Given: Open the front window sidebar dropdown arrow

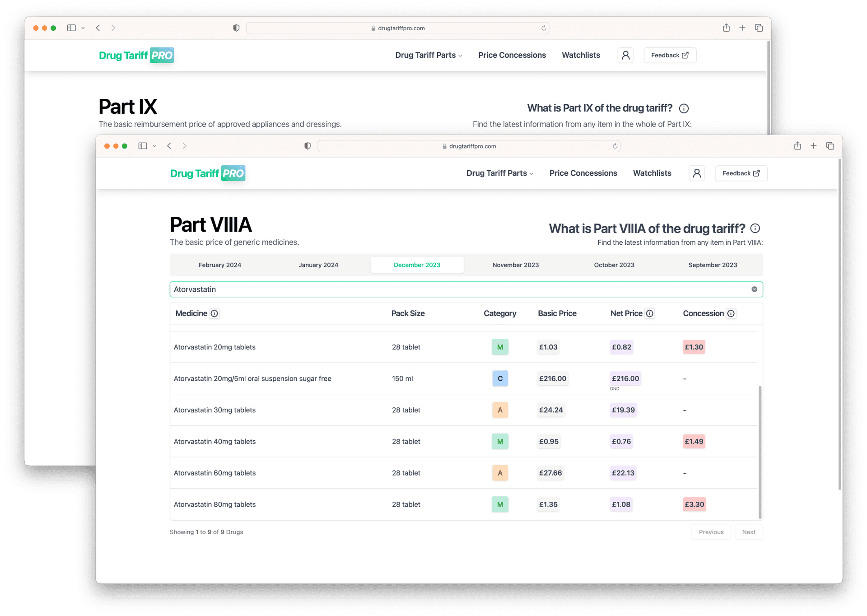Looking at the screenshot, I should [154, 146].
